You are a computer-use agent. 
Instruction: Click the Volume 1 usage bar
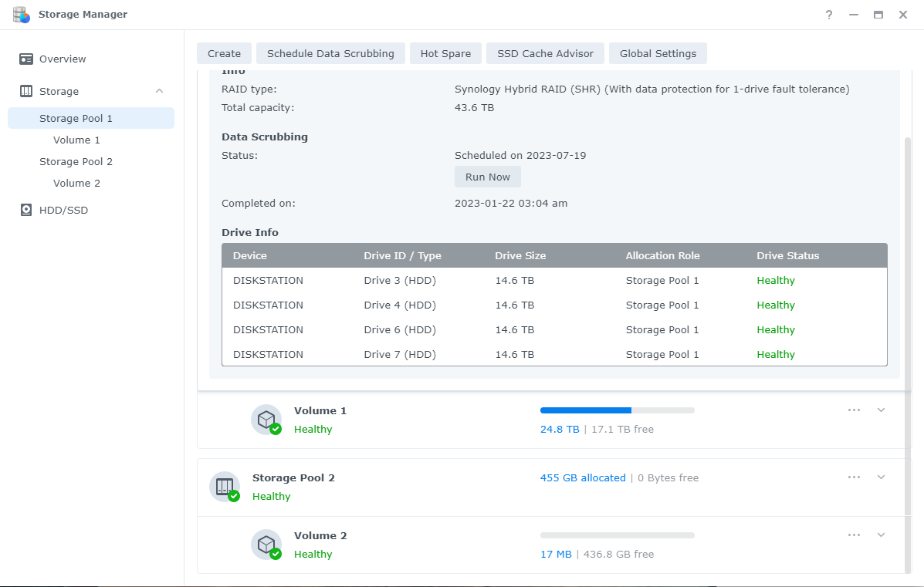[x=617, y=410]
